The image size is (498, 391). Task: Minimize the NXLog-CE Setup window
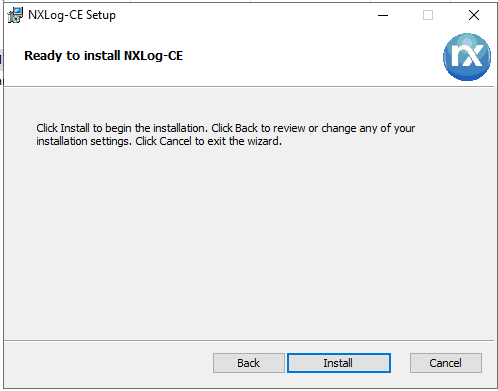tap(383, 15)
